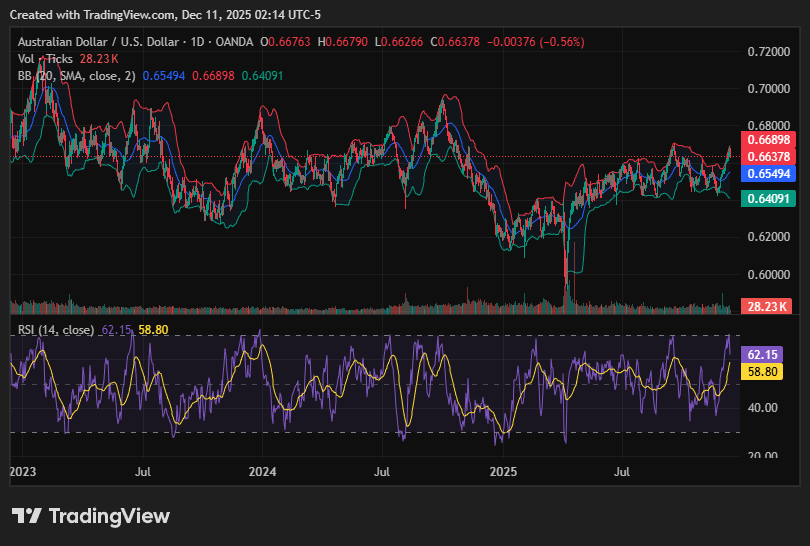Click the 2024 label on time axis
The image size is (810, 546).
(262, 470)
